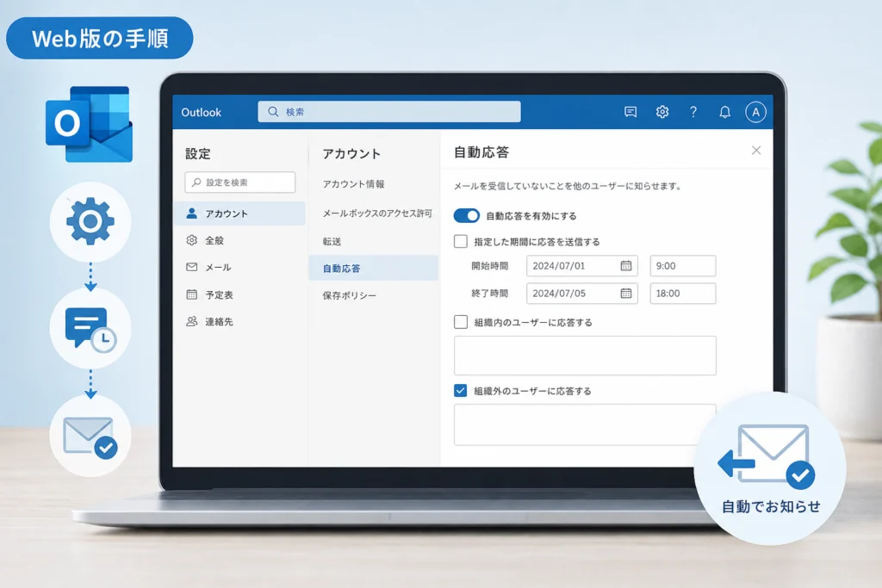Click the 自動でお知らせ reply mail icon
This screenshot has height=588, width=882.
coord(766,455)
